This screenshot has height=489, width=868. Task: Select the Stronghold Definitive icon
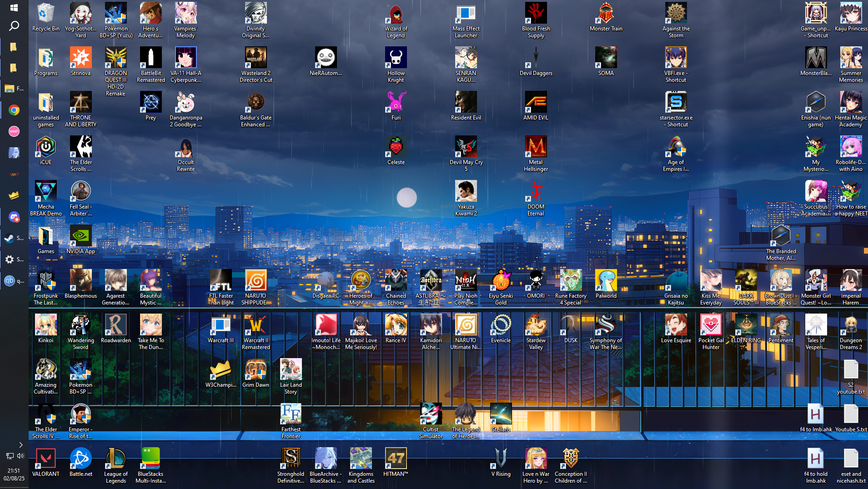(291, 466)
